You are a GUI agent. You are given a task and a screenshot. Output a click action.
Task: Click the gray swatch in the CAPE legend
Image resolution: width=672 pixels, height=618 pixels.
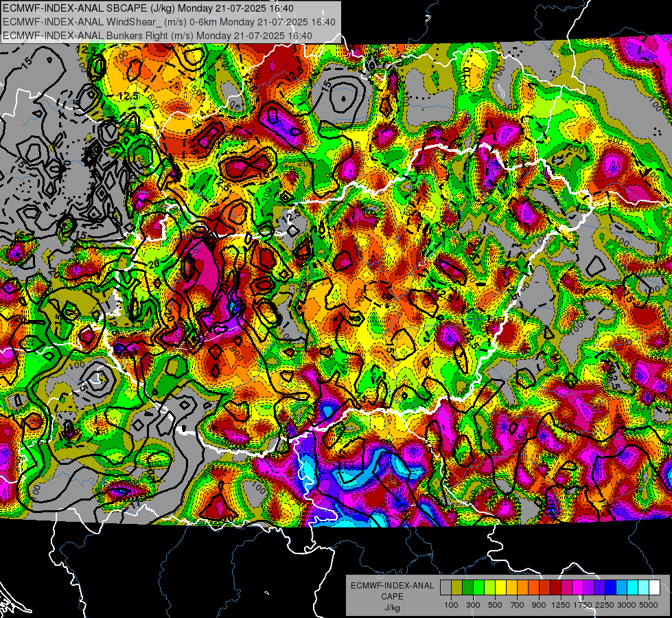point(445,588)
